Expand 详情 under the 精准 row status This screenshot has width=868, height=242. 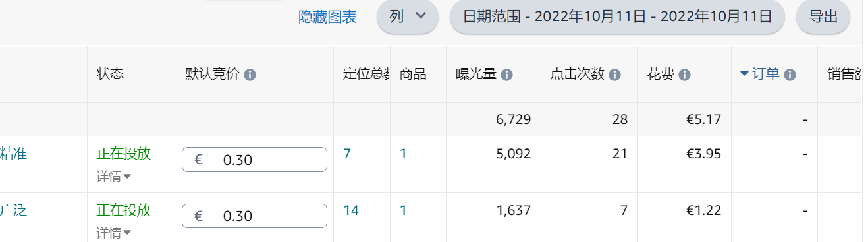[113, 176]
